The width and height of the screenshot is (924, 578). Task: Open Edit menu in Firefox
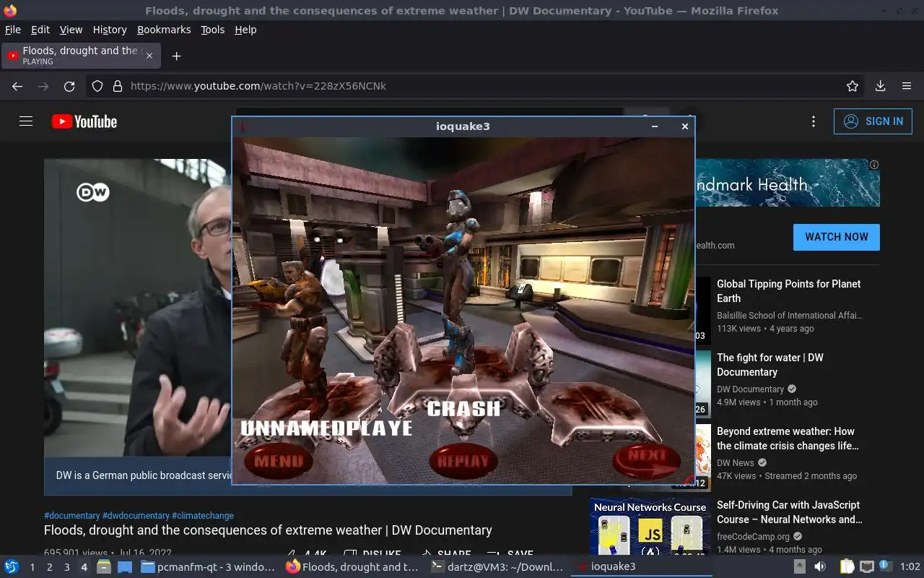(x=40, y=30)
